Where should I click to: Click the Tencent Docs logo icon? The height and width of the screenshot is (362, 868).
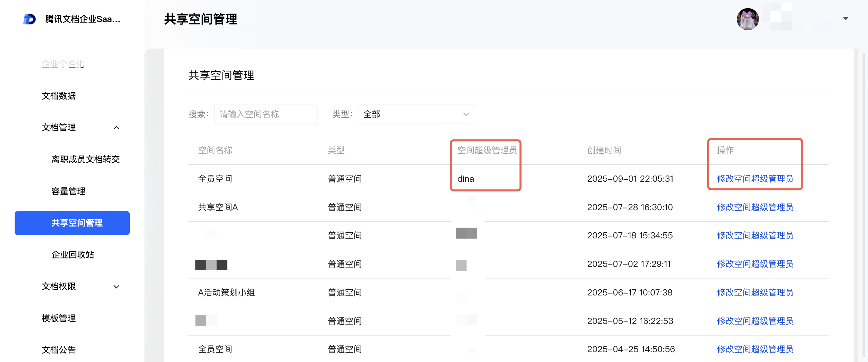pyautogui.click(x=30, y=19)
